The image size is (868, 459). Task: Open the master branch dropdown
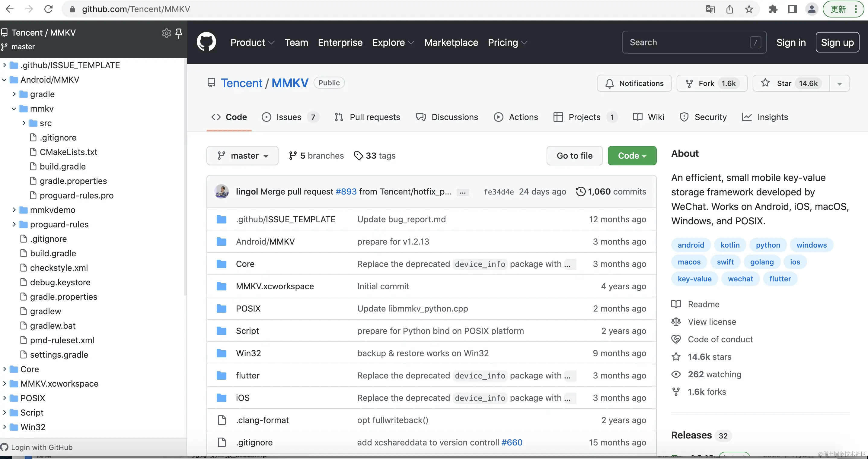242,156
